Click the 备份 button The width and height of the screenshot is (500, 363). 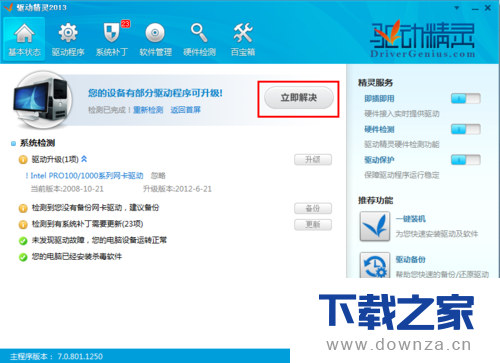pos(313,208)
